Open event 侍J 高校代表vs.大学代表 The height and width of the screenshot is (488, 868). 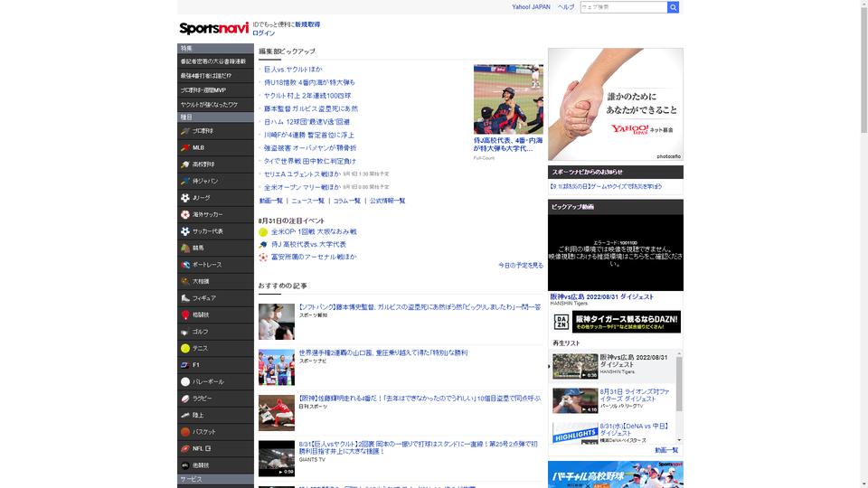click(x=308, y=245)
